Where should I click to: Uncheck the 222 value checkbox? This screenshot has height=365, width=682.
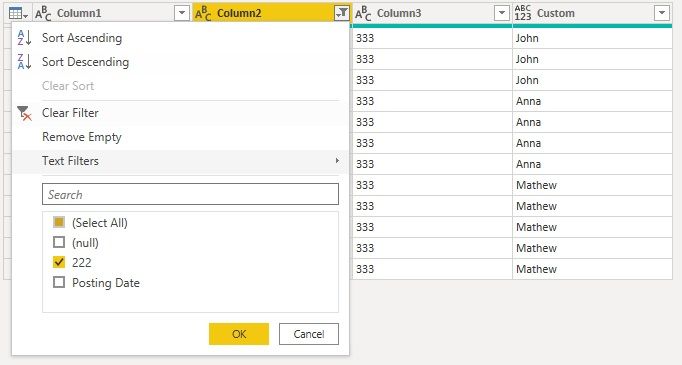pyautogui.click(x=59, y=262)
